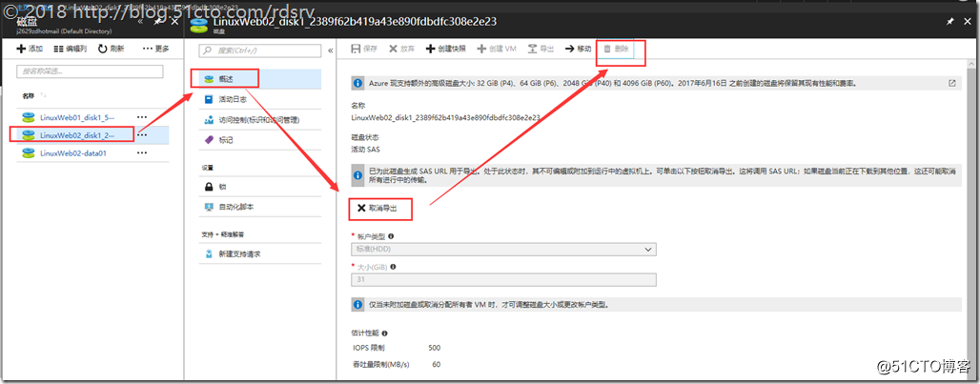
Task: Click info icon next to 估计性能
Action: click(x=384, y=333)
